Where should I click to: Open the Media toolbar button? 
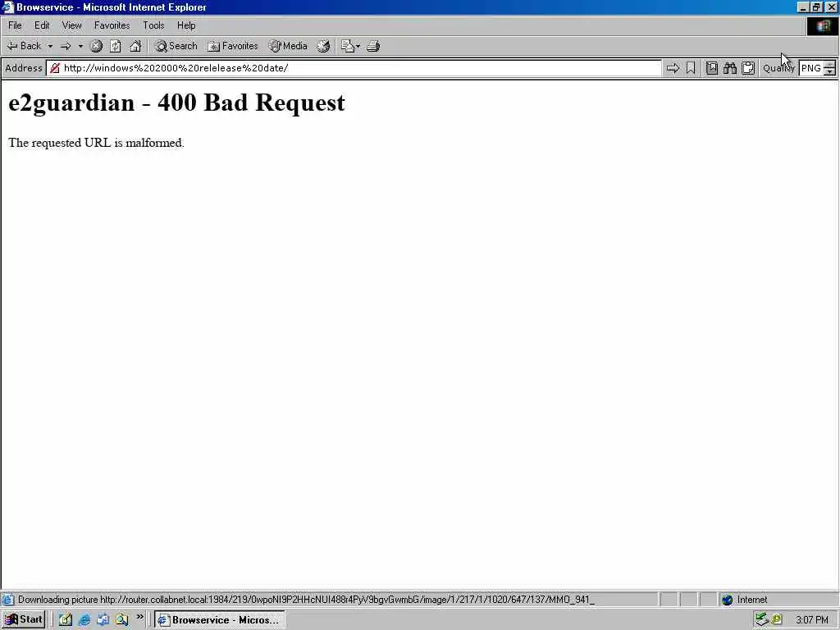288,46
